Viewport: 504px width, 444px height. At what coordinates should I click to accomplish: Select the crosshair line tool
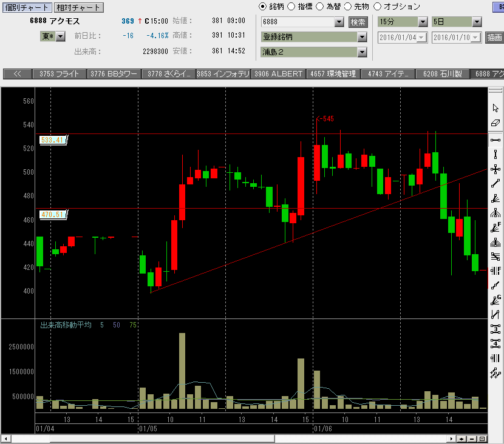click(495, 169)
